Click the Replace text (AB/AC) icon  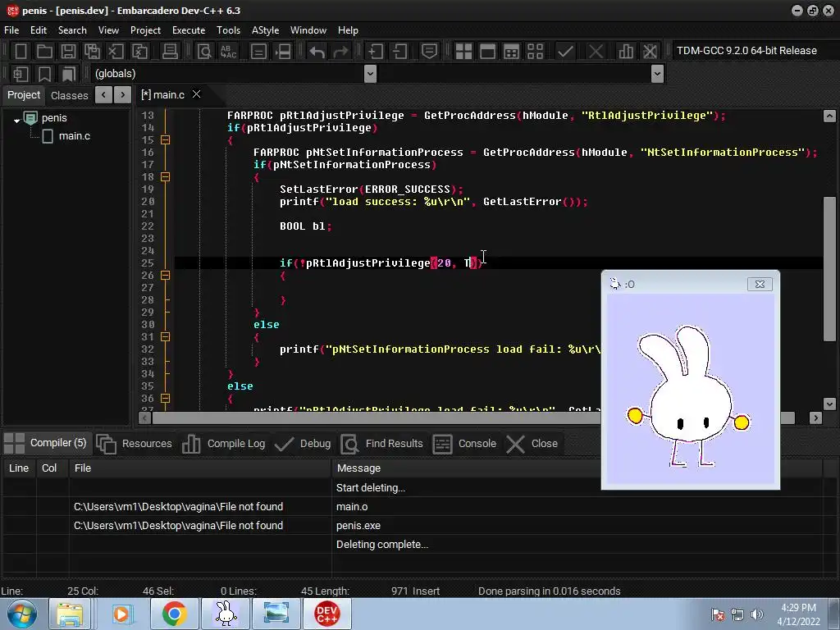(228, 51)
